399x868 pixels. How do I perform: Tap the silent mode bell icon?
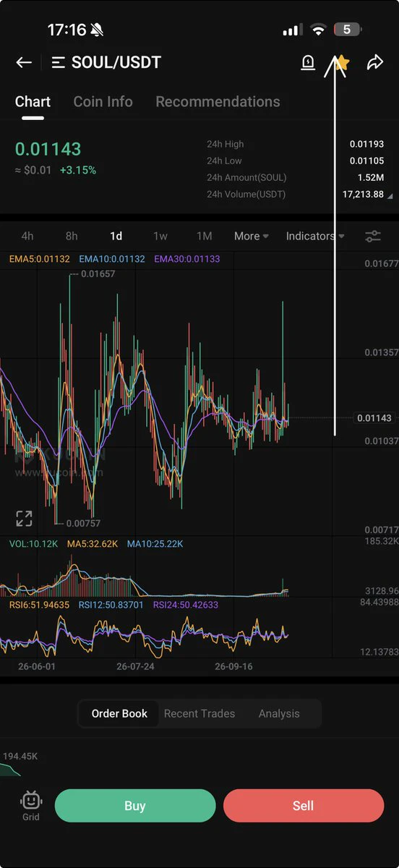click(97, 30)
